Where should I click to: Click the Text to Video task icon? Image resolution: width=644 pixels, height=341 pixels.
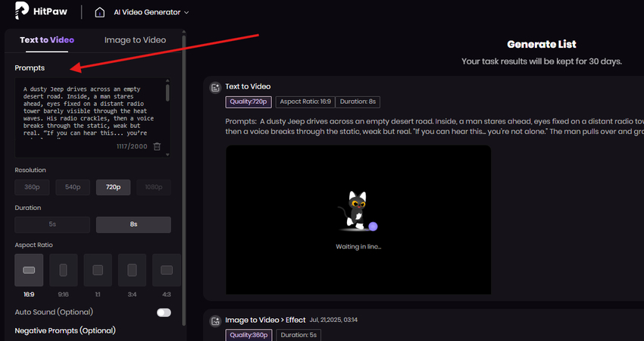tap(215, 87)
